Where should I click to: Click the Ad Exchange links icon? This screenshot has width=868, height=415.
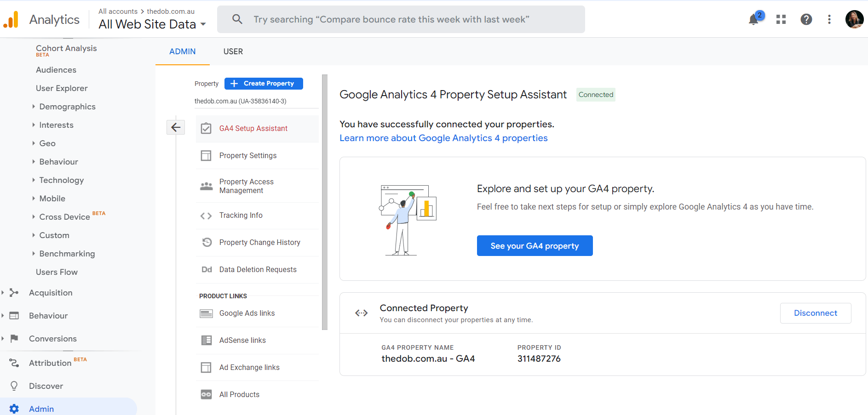point(206,367)
